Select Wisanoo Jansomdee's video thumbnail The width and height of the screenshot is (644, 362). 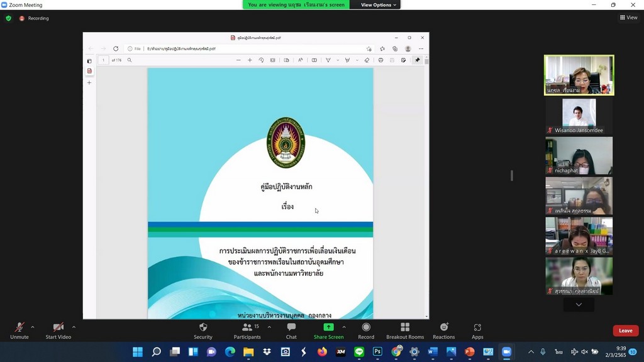click(579, 116)
